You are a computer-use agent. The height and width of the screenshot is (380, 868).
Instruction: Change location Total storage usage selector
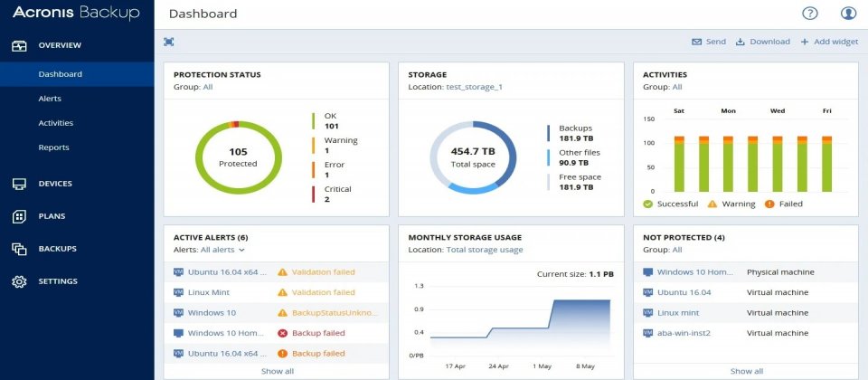click(485, 250)
